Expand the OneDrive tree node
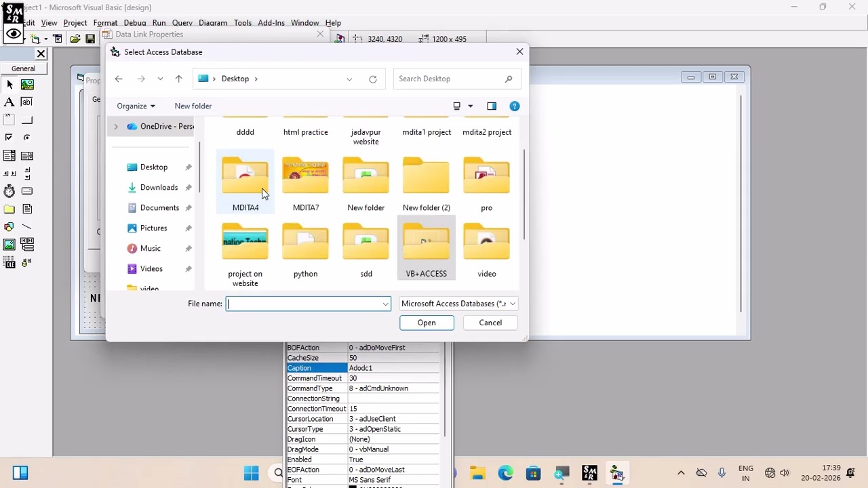 coord(116,126)
